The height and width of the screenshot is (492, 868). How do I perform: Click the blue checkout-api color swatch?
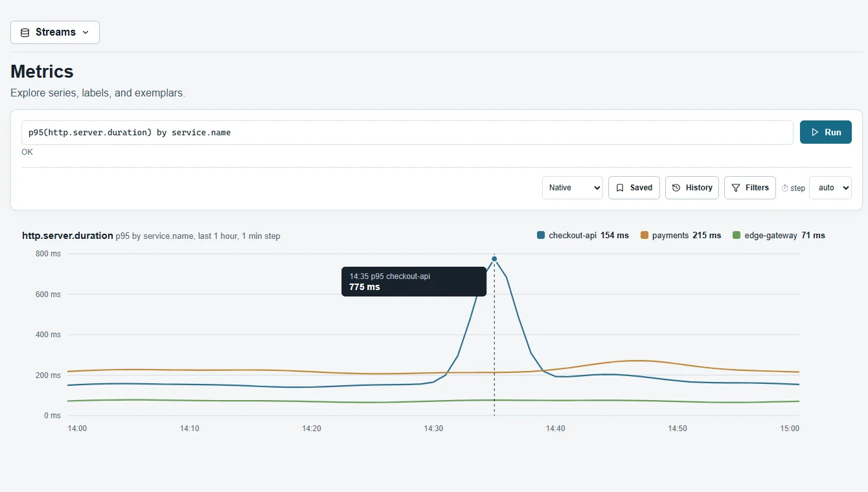point(541,236)
